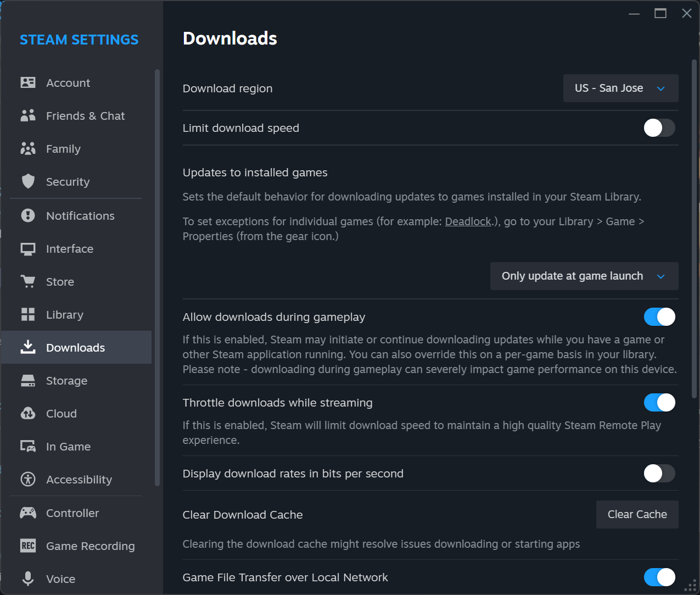Click the sidebar vertical scrollbar
700x595 pixels.
click(x=157, y=277)
